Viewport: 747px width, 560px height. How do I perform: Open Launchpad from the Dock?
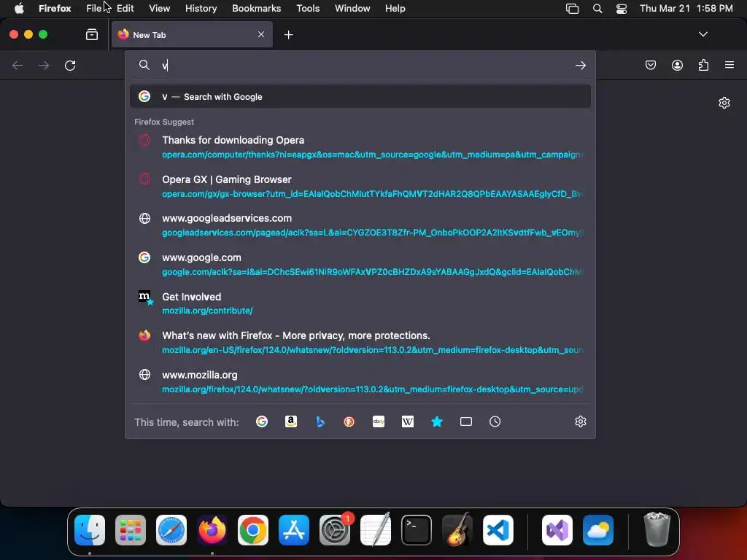tap(131, 530)
